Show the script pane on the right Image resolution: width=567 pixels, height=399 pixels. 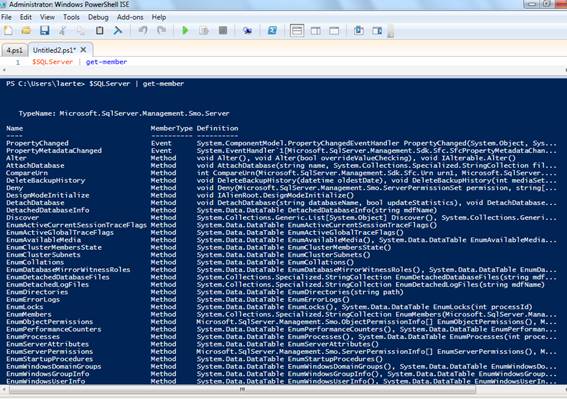316,30
